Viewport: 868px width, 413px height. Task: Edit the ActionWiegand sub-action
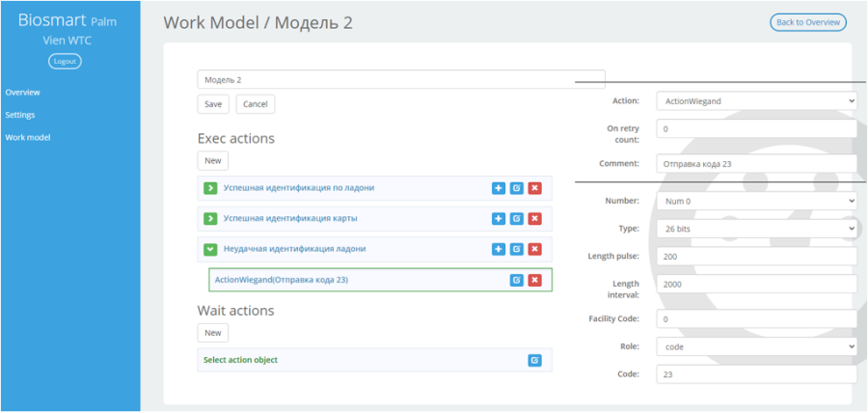point(517,280)
